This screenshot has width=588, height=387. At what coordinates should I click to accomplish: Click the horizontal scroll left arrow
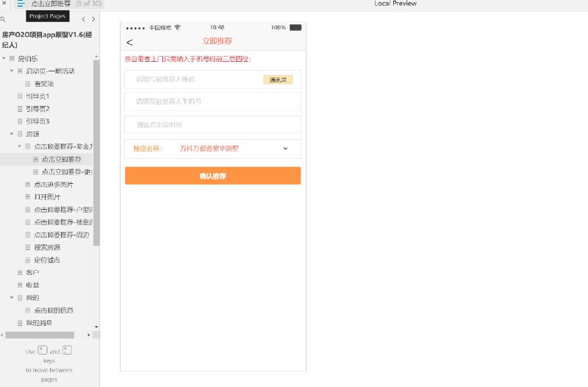coord(2,335)
